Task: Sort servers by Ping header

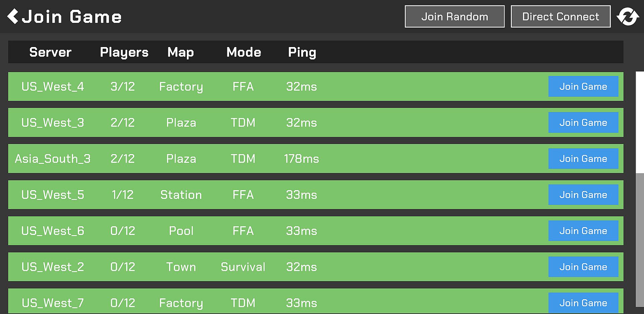Action: [302, 52]
